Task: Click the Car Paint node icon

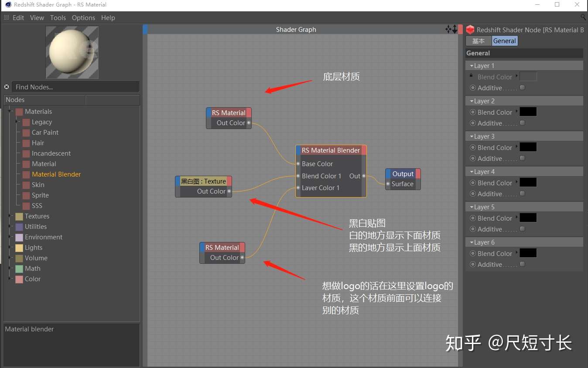Action: (26, 133)
